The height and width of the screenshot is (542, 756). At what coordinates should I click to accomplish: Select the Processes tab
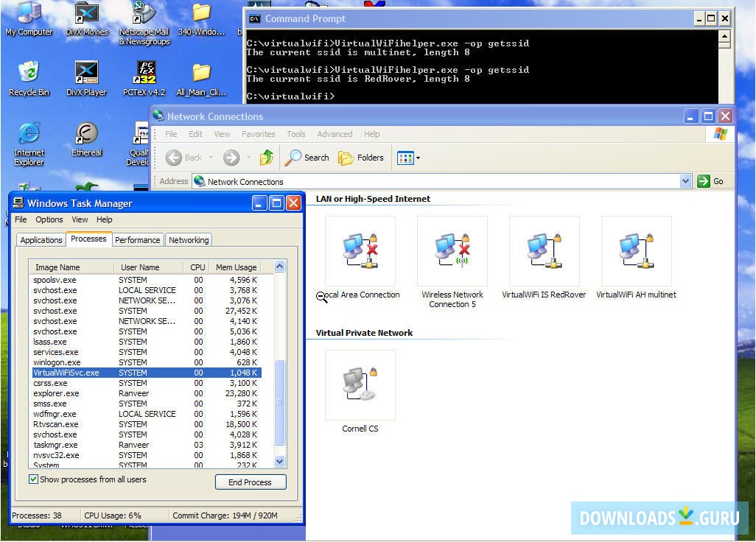88,239
